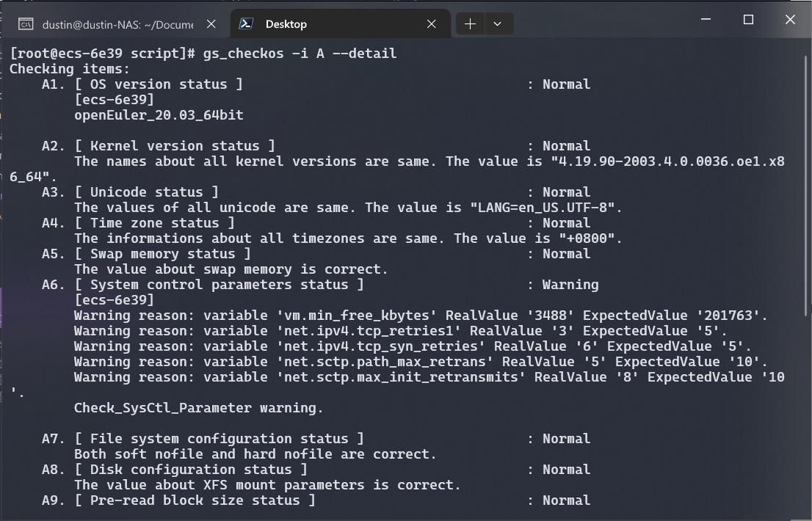Close the terminal window

coord(790,20)
